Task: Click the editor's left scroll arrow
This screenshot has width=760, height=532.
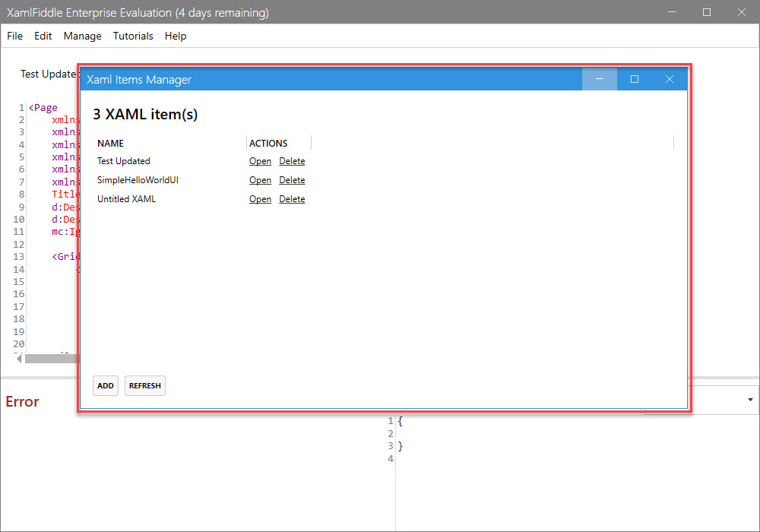Action: tap(19, 359)
